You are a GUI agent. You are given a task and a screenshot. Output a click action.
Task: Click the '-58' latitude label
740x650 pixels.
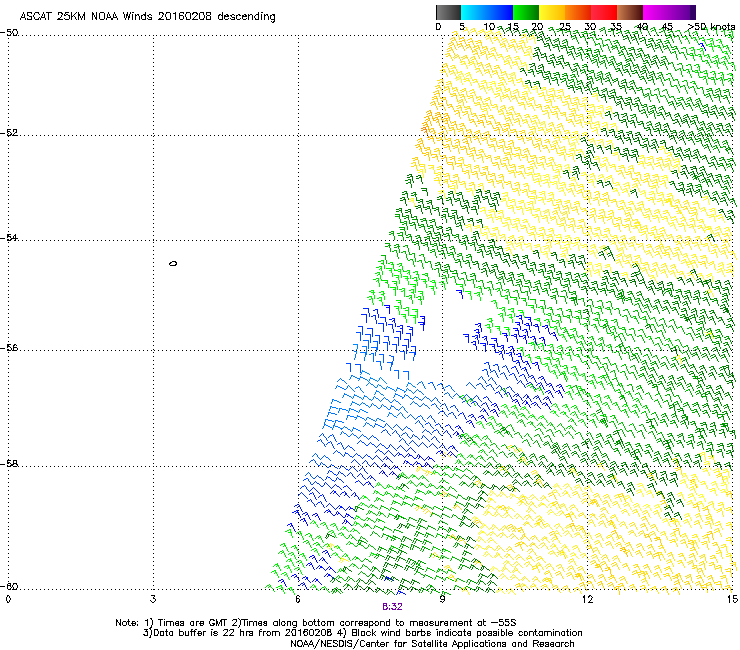(9, 464)
